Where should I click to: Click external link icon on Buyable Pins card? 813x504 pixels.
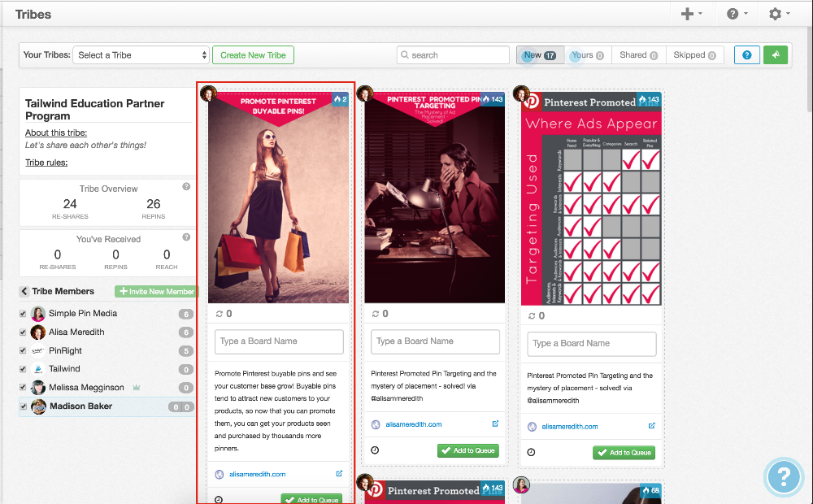click(x=339, y=473)
